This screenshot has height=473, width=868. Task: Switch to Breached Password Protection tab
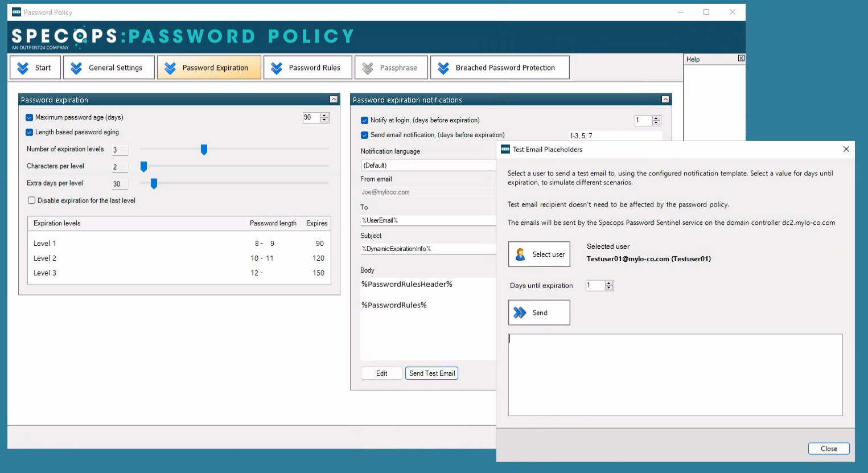point(500,68)
